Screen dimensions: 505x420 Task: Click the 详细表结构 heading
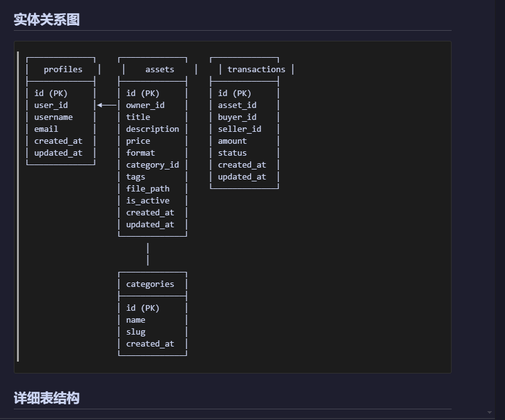point(47,398)
